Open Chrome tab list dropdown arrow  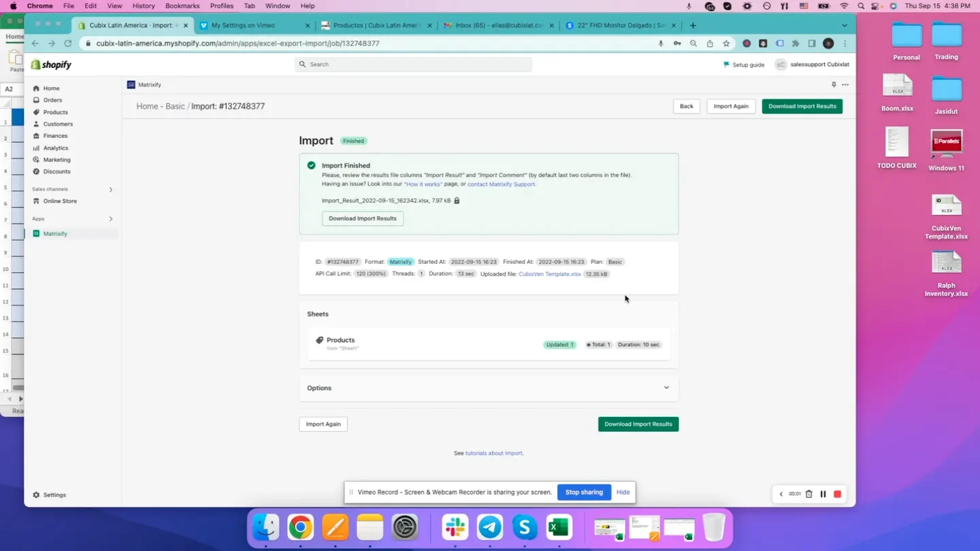click(x=845, y=26)
